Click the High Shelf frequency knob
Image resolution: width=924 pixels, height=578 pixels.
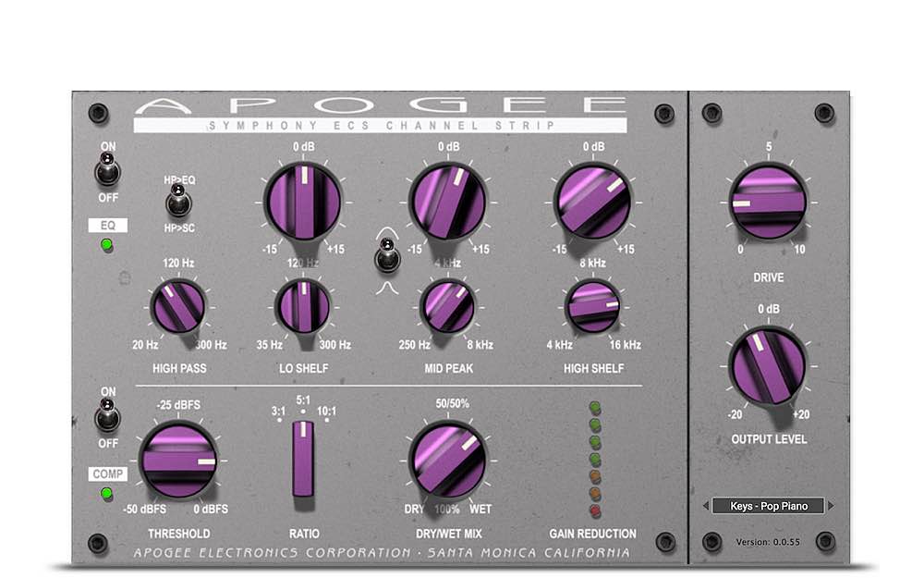point(593,306)
